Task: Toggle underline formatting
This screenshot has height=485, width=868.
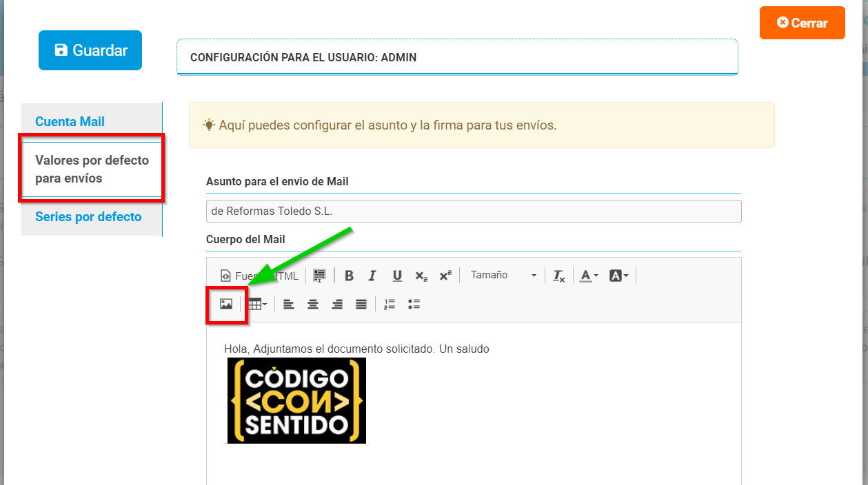Action: coord(397,276)
